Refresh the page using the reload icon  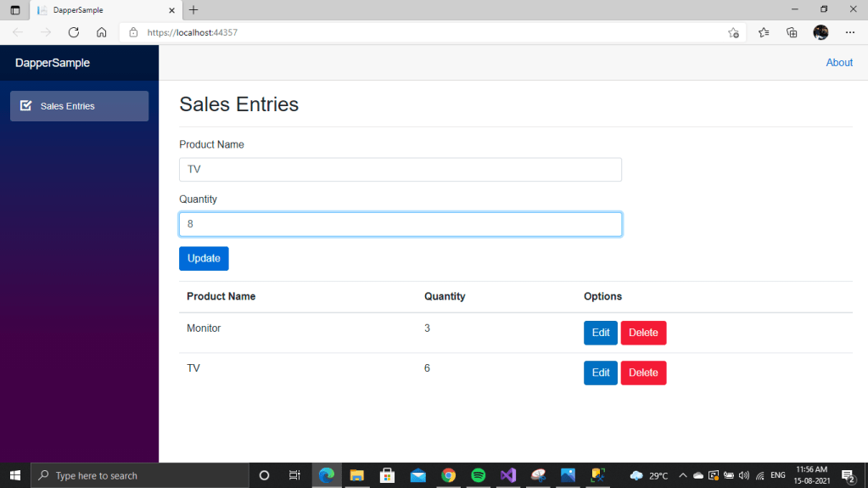[74, 32]
